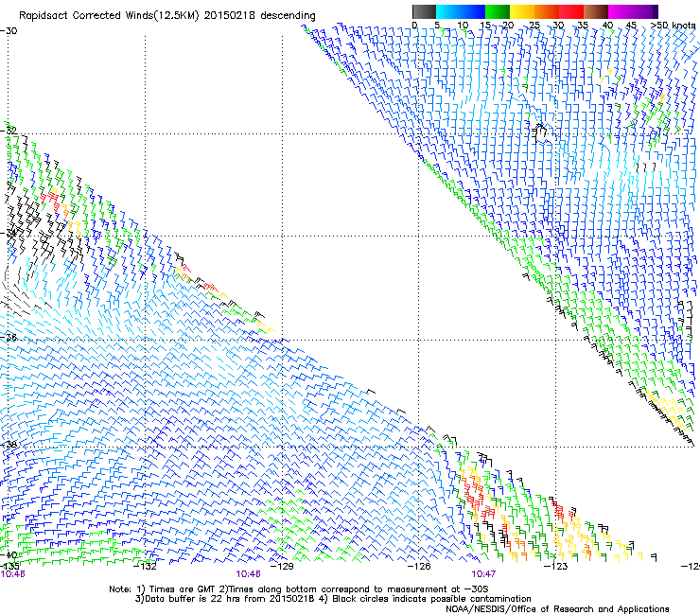
Task: Click the brown 35-40 knots legend swatch
Action: (x=596, y=11)
